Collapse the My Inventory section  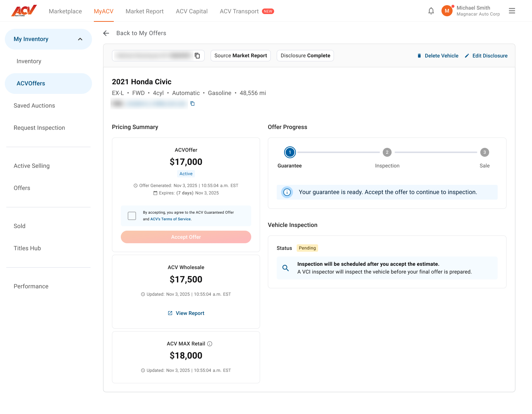click(x=80, y=39)
